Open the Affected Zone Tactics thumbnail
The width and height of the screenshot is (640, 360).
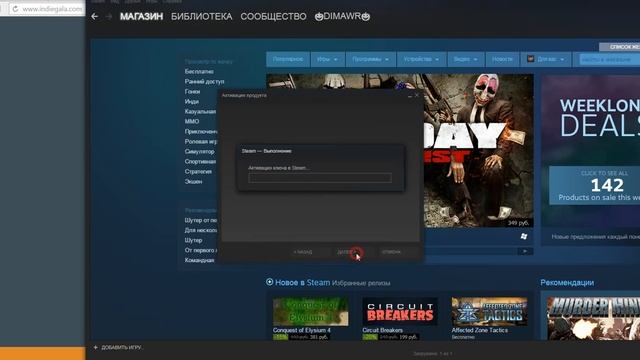tap(489, 311)
